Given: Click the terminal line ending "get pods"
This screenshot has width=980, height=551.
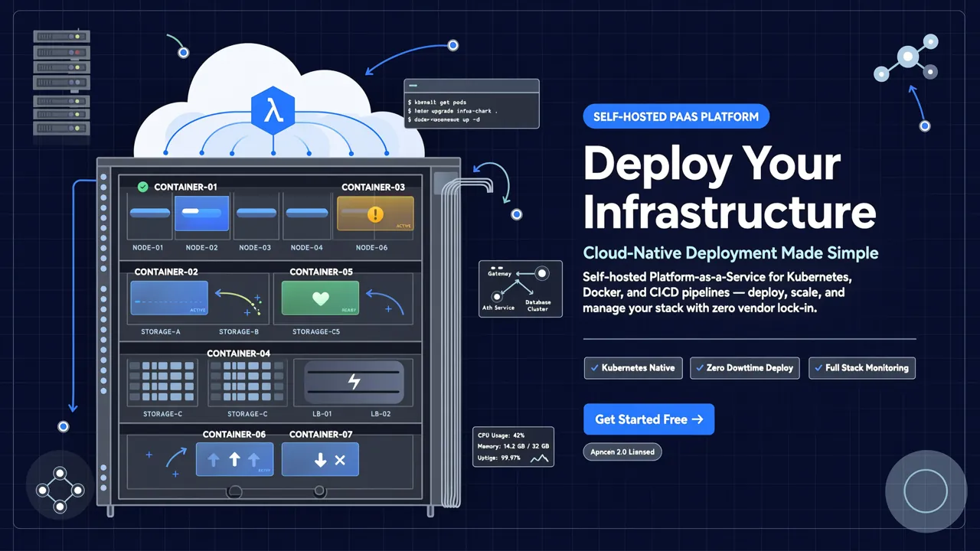Looking at the screenshot, I should [x=437, y=102].
